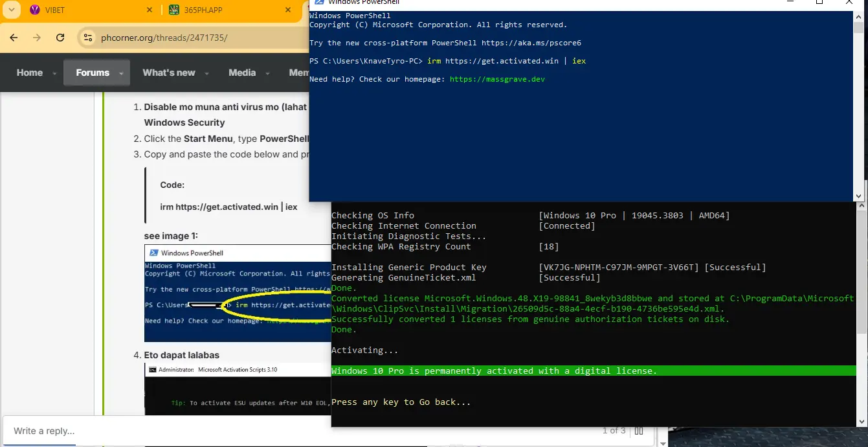868x447 pixels.
Task: Click the green 'permanently activated' banner line
Action: click(594, 371)
